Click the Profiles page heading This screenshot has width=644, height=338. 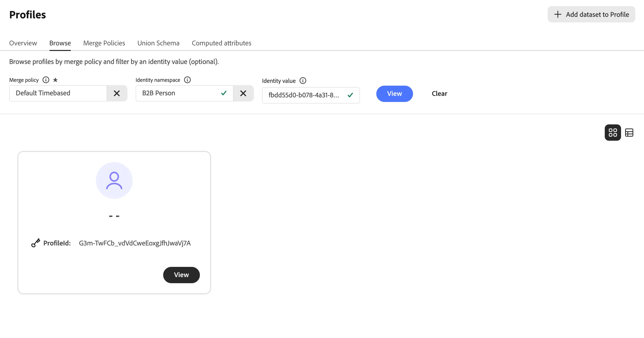coord(28,15)
